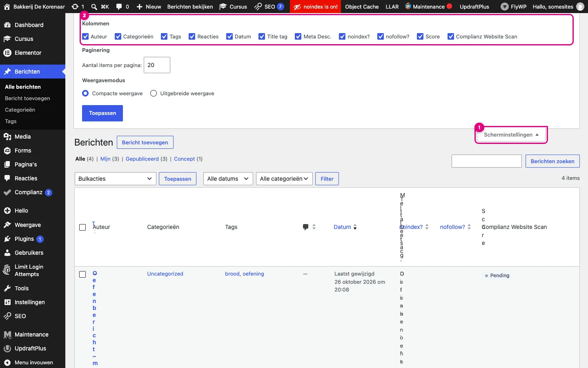Open the Alle categorieën dropdown

(x=284, y=179)
